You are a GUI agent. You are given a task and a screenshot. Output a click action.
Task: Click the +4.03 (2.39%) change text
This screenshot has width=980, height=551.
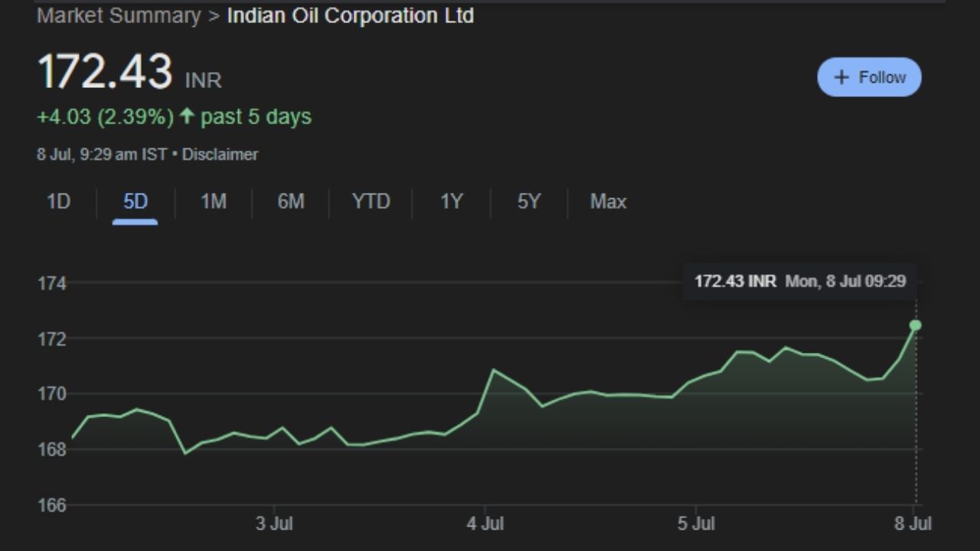pyautogui.click(x=106, y=117)
